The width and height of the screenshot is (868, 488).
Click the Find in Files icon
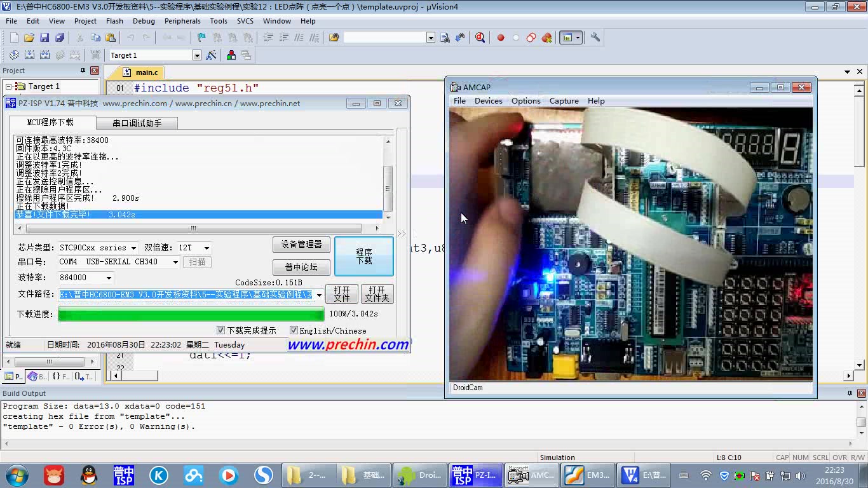coord(334,37)
